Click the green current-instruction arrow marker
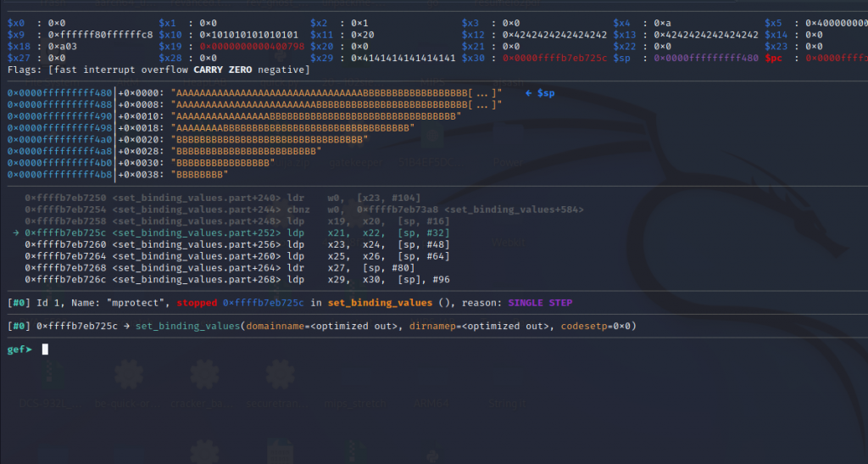 click(16, 232)
